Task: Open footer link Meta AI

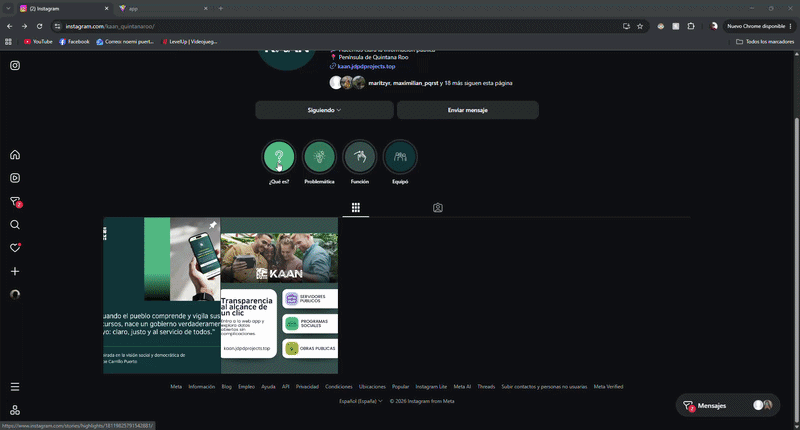Action: (x=462, y=387)
